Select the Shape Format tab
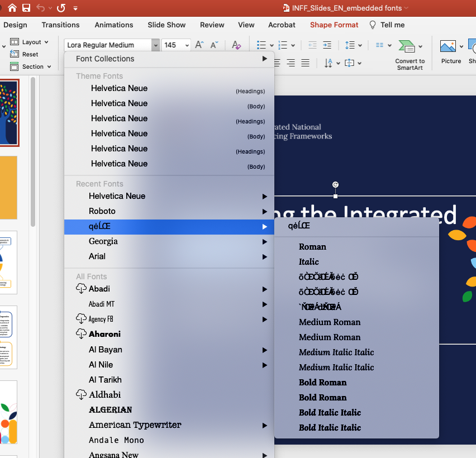This screenshot has height=458, width=476. [x=334, y=25]
